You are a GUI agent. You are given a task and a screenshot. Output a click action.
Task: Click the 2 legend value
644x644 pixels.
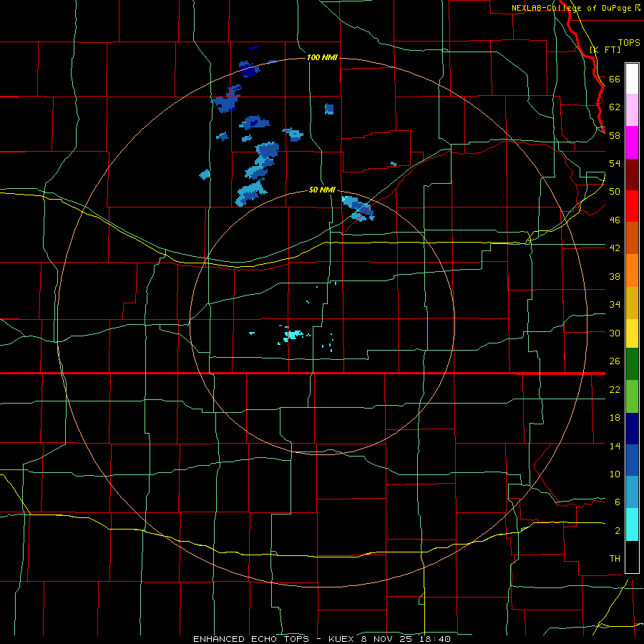pos(618,531)
